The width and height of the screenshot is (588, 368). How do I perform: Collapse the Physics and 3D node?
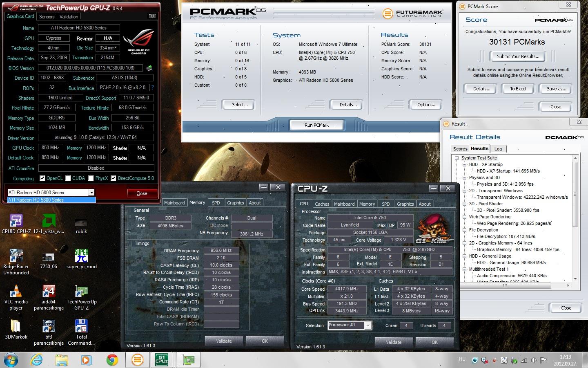tap(464, 177)
